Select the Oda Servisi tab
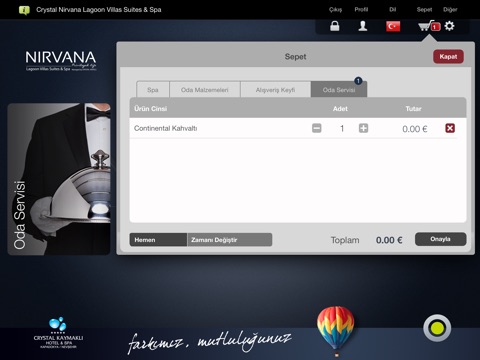 339,90
